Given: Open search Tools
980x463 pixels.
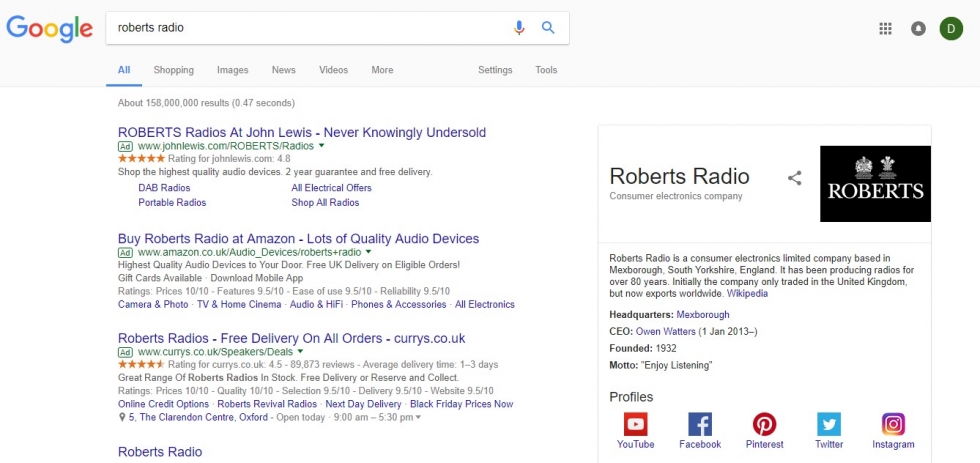Looking at the screenshot, I should coord(546,70).
